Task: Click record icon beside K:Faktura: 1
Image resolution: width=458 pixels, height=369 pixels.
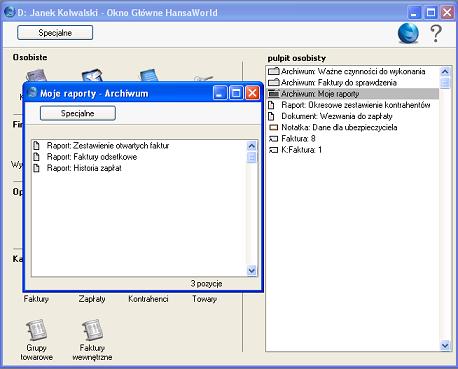Action: pos(273,150)
